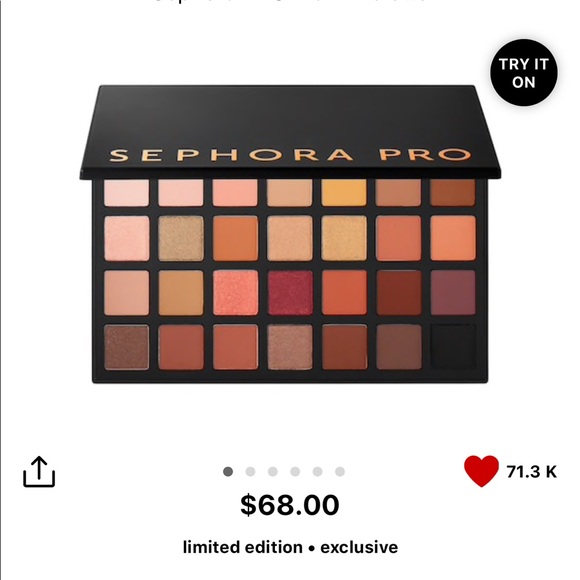The height and width of the screenshot is (580, 580).
Task: Choose the black shade in bottom row
Action: [453, 347]
